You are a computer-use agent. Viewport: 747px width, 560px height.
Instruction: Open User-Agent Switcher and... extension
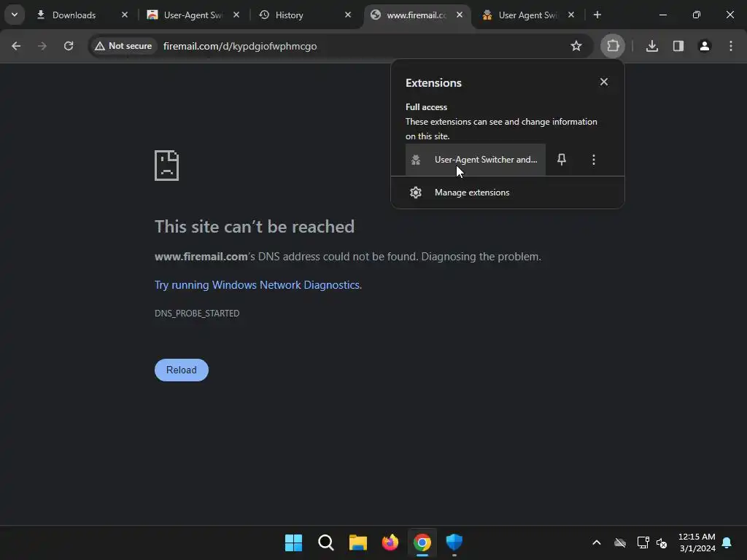(476, 160)
